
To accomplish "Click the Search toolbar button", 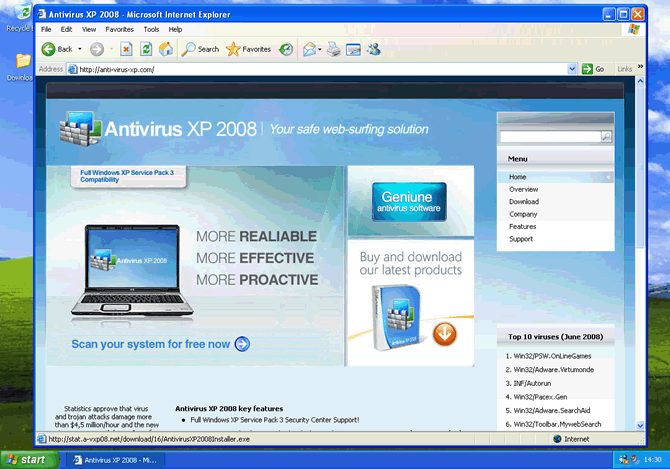I will [201, 49].
